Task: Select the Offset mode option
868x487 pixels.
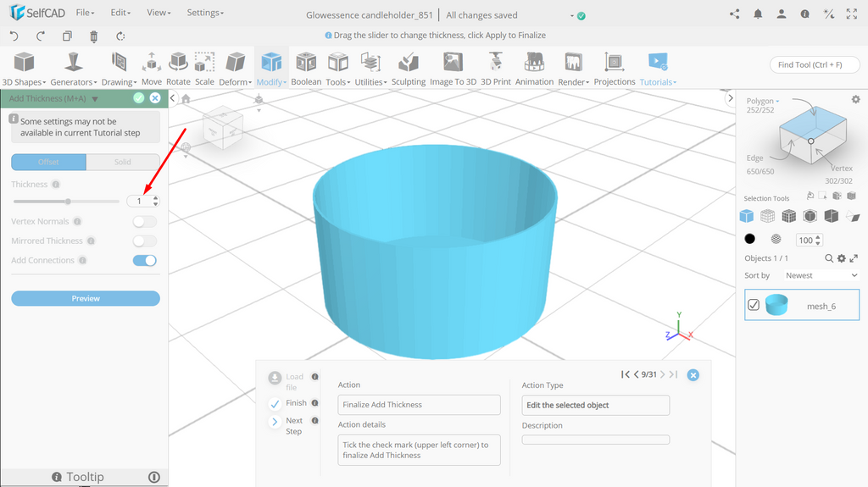Action: click(48, 162)
